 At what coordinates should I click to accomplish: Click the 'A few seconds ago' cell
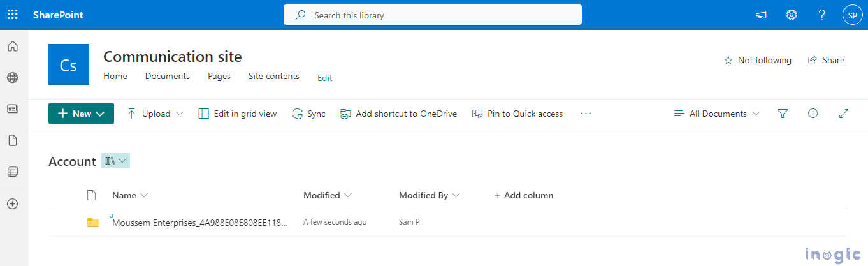335,222
